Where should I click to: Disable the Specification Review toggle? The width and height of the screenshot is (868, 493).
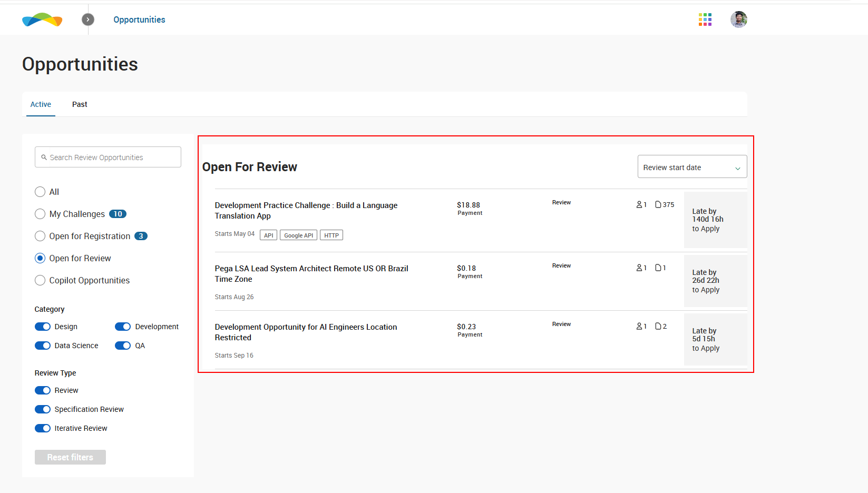click(x=43, y=409)
